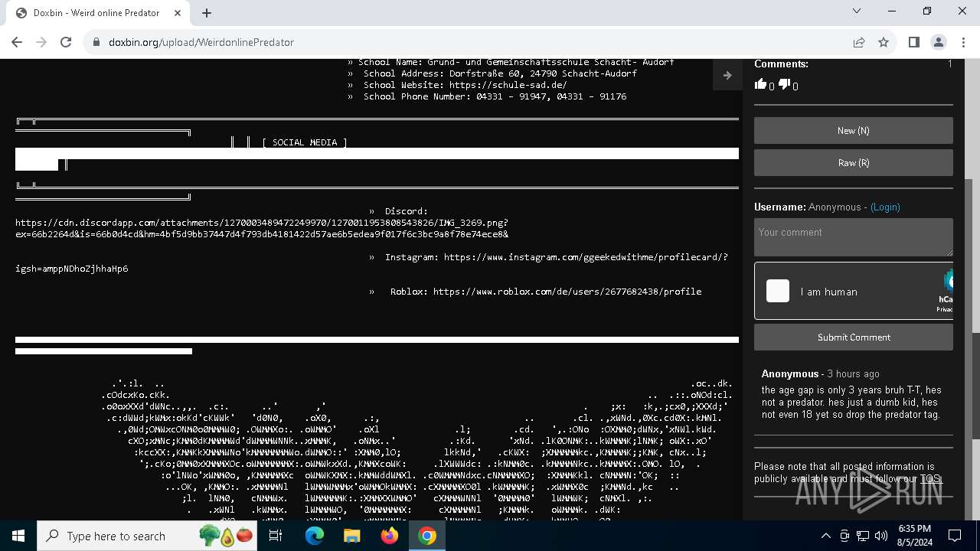The width and height of the screenshot is (980, 551).
Task: Open the TOS link
Action: pos(930,479)
